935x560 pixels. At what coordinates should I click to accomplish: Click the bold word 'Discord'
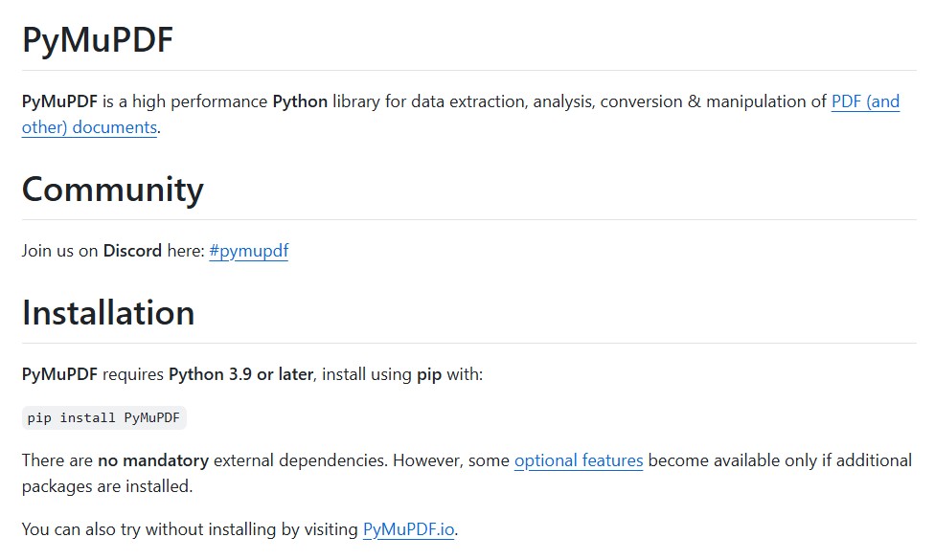tap(132, 251)
